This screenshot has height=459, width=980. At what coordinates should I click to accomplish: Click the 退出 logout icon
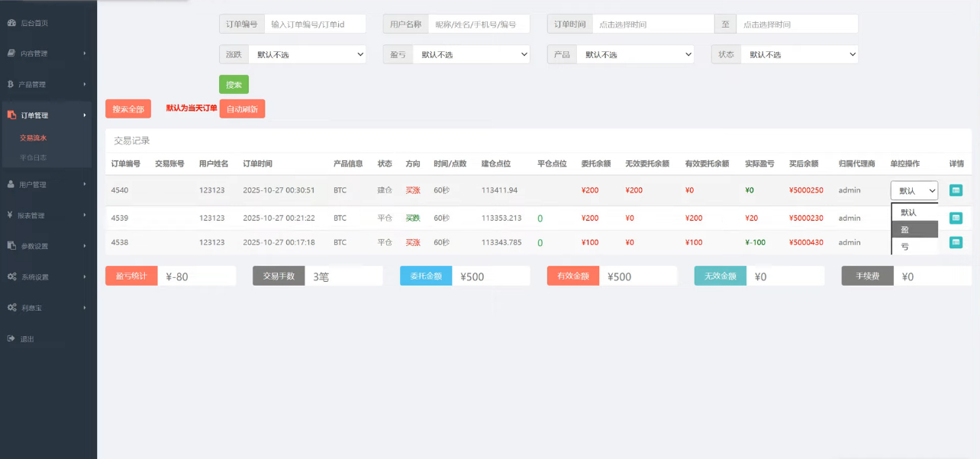click(11, 338)
